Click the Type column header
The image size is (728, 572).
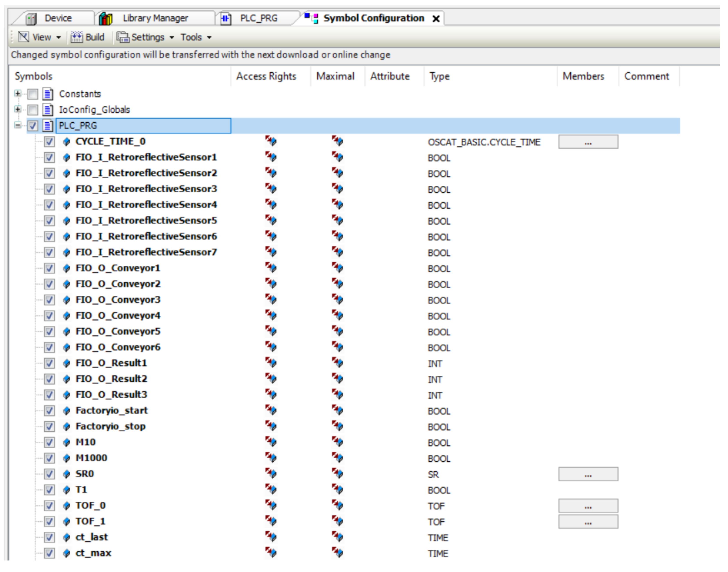(x=439, y=76)
